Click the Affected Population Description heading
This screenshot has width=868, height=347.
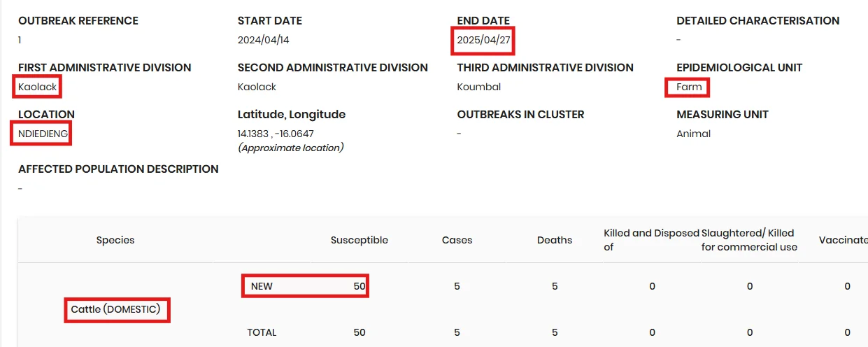click(118, 169)
